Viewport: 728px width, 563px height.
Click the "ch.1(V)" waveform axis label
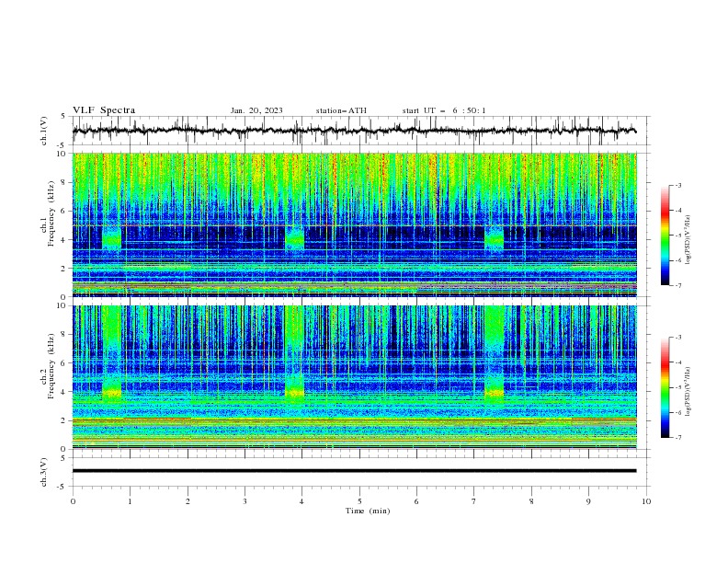coord(44,131)
